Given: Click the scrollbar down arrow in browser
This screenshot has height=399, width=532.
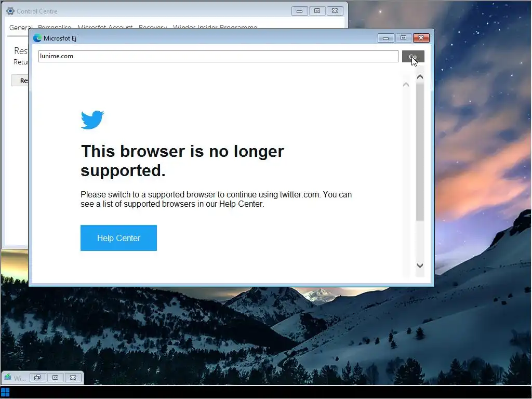Looking at the screenshot, I should [420, 265].
